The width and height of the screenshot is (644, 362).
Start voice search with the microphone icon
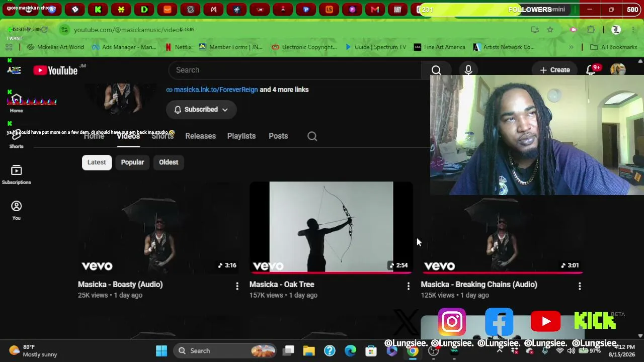(468, 70)
